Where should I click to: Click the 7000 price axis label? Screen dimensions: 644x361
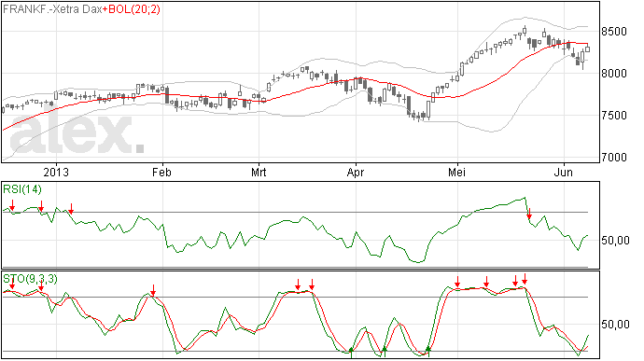(x=614, y=158)
